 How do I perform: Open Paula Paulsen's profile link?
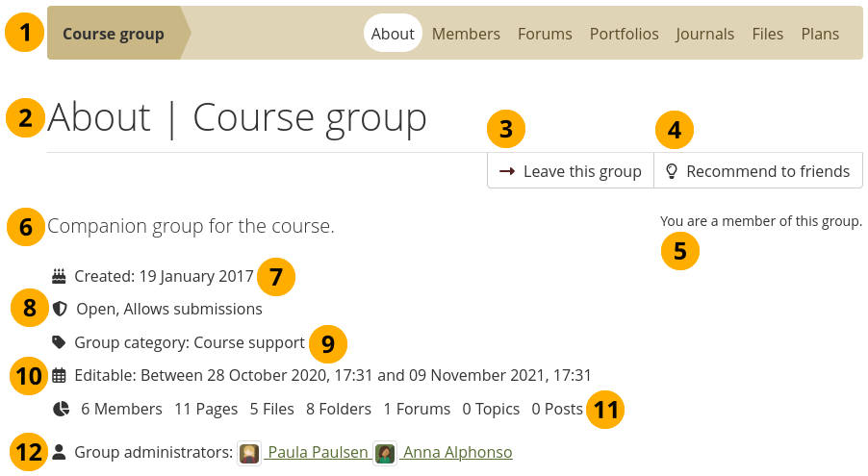click(x=318, y=452)
